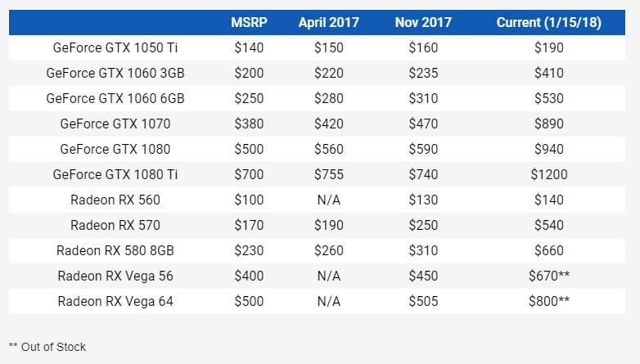Click the Out of Stock footnote text
This screenshot has width=640, height=364.
[x=47, y=347]
